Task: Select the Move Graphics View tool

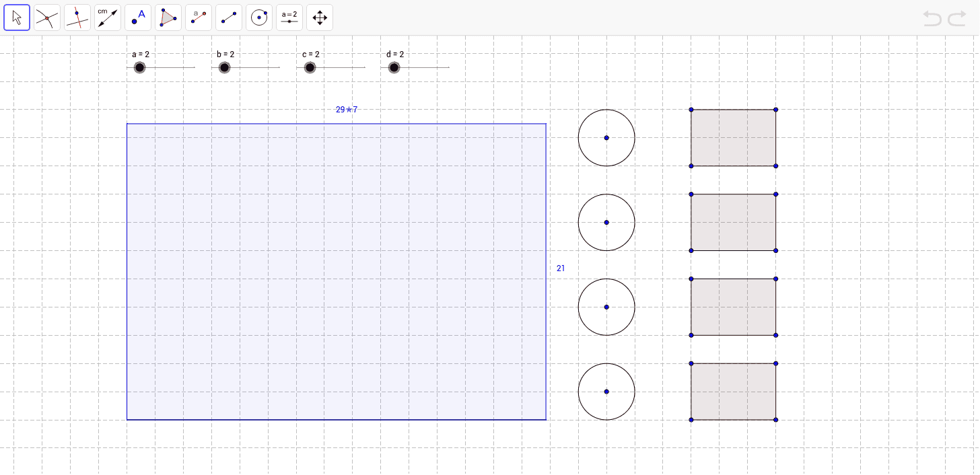Action: [320, 17]
